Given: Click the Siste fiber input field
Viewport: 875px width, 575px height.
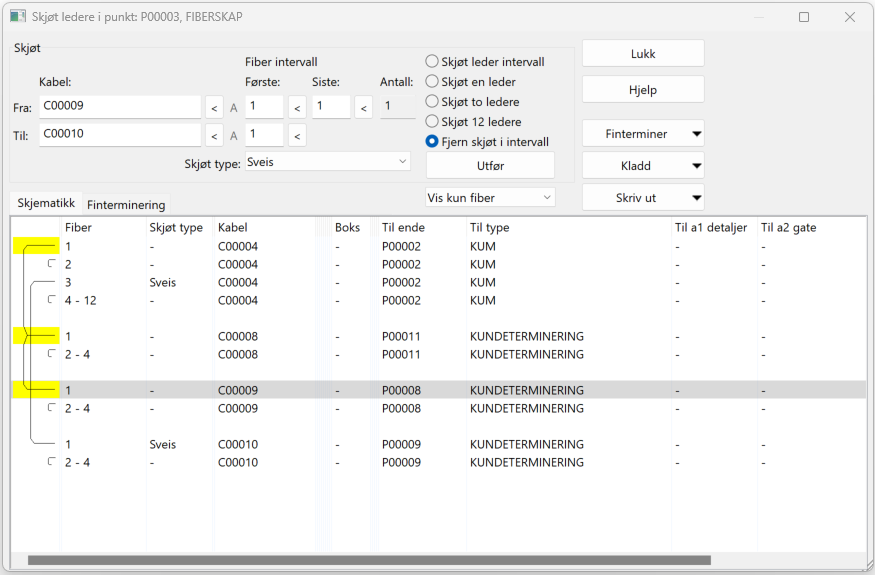Looking at the screenshot, I should (331, 107).
